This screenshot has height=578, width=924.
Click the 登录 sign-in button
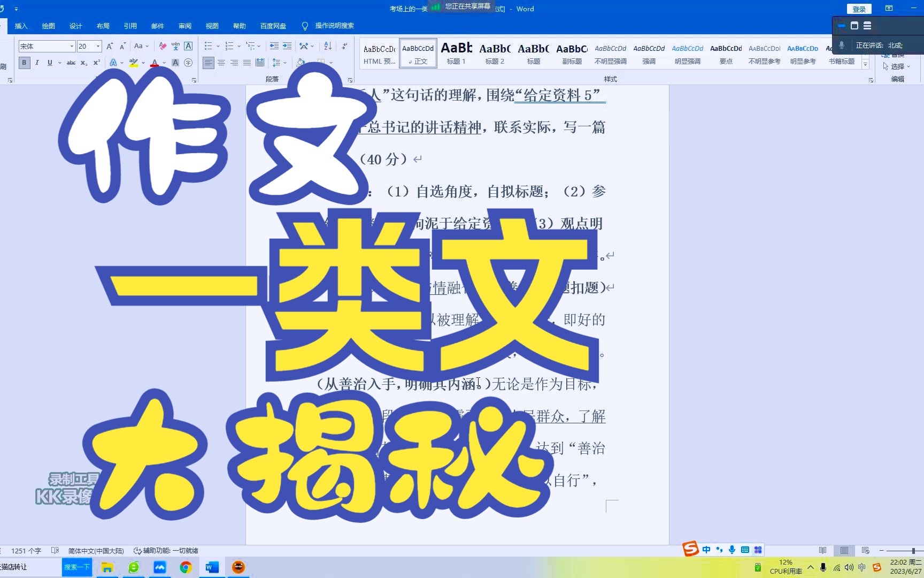tap(859, 9)
